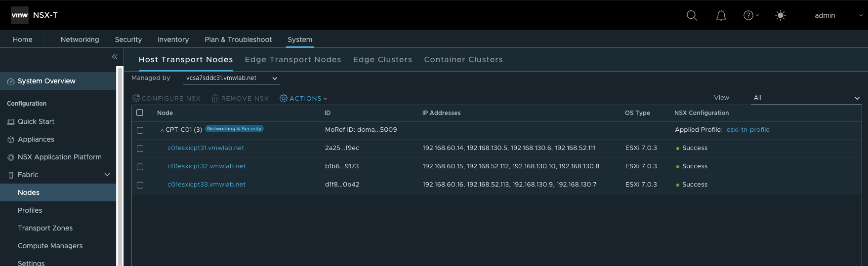Sort by the Node column header

click(x=165, y=113)
